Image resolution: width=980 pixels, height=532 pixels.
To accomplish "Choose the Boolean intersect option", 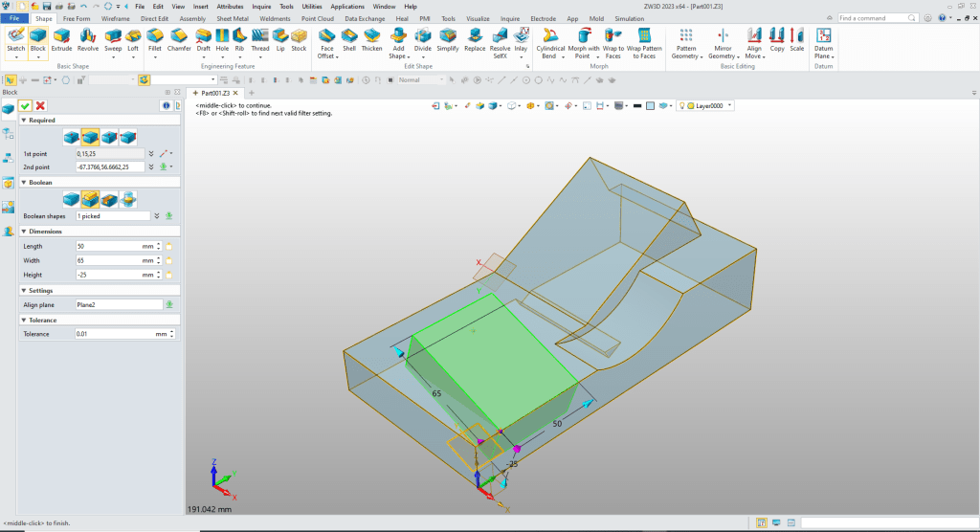I will tap(127, 199).
